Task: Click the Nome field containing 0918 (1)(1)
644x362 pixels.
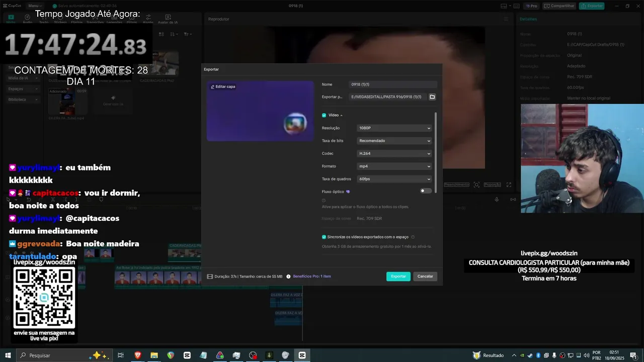Action: click(393, 84)
